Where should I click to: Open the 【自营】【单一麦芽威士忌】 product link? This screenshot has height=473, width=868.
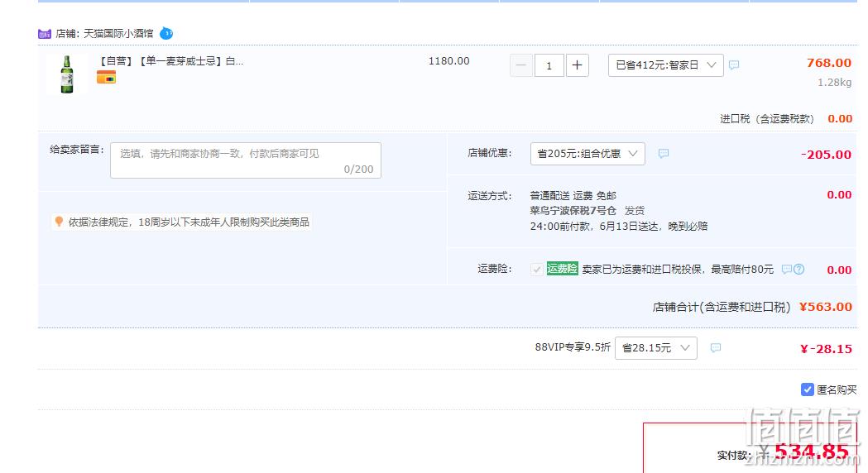coord(170,61)
